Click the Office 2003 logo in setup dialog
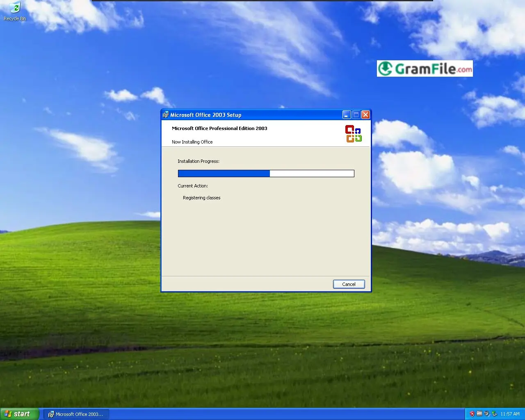 tap(353, 134)
